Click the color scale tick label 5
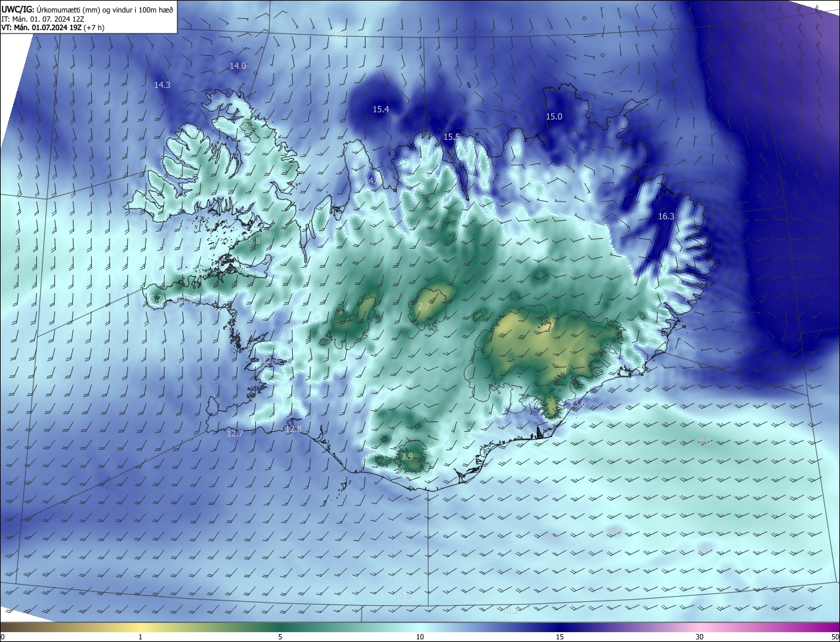This screenshot has width=840, height=642. point(280,637)
